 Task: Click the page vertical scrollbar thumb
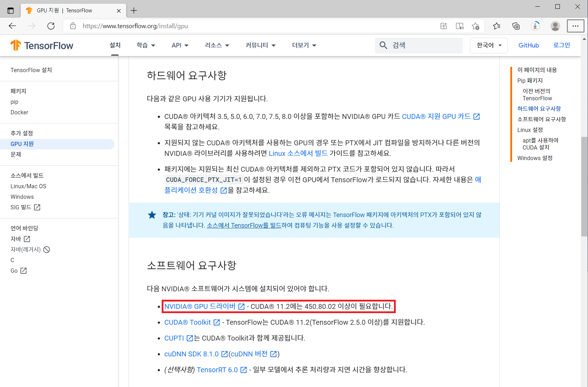[584, 186]
